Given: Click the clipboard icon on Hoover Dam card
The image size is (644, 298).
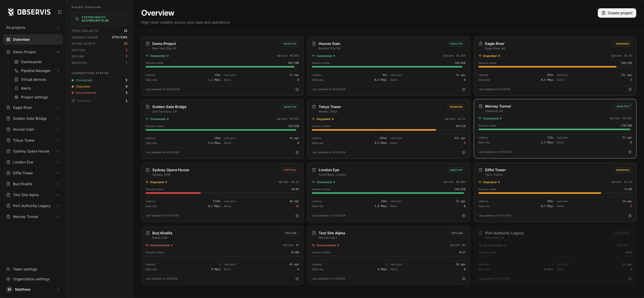Looking at the screenshot, I should pos(314,44).
